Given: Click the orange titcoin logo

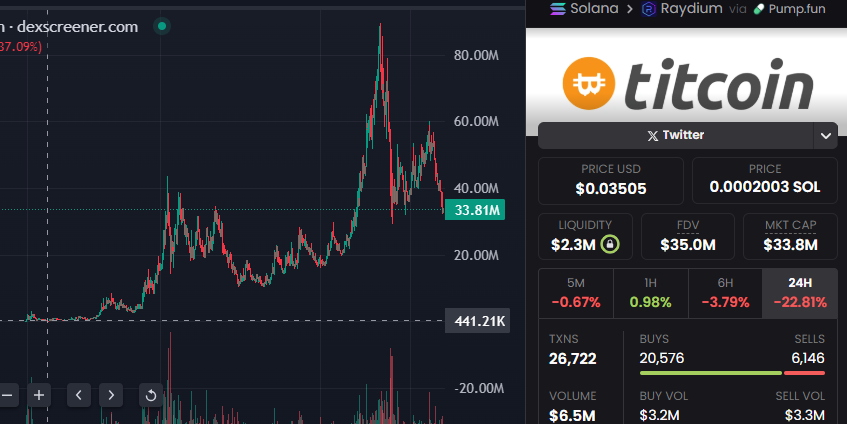Looking at the screenshot, I should coord(589,84).
